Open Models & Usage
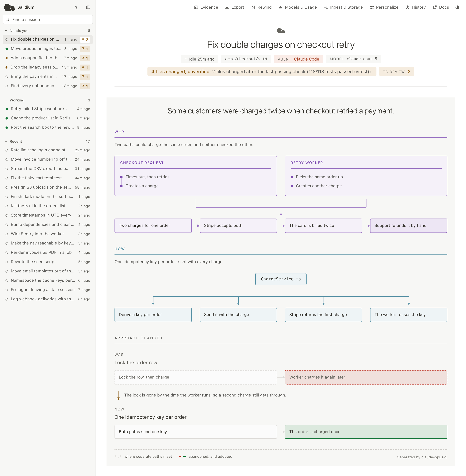The width and height of the screenshot is (466, 476). point(298,7)
